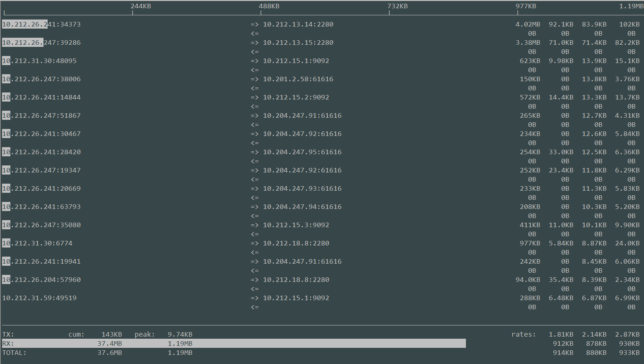Viewport: 644px width, 364px height.
Task: Click the 623KB cumulative value
Action: point(530,61)
